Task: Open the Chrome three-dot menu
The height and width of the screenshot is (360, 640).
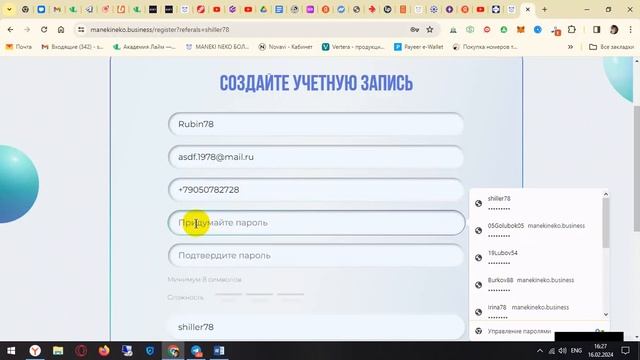Action: (631, 29)
